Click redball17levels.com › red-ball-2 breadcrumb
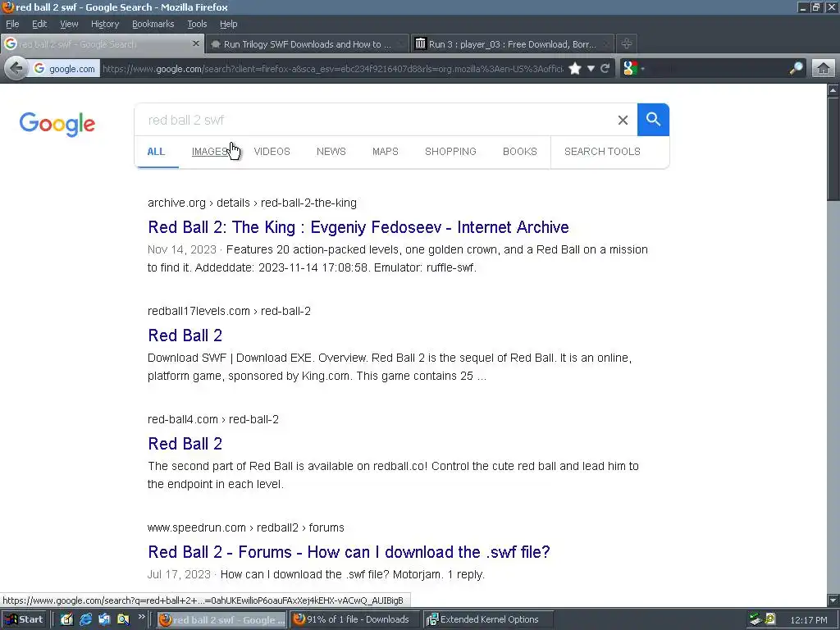 [x=230, y=311]
